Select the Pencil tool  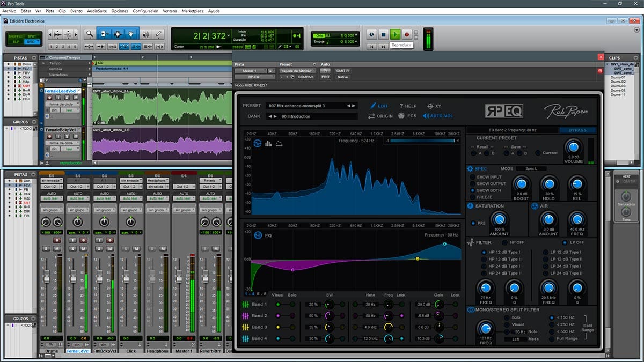[158, 34]
